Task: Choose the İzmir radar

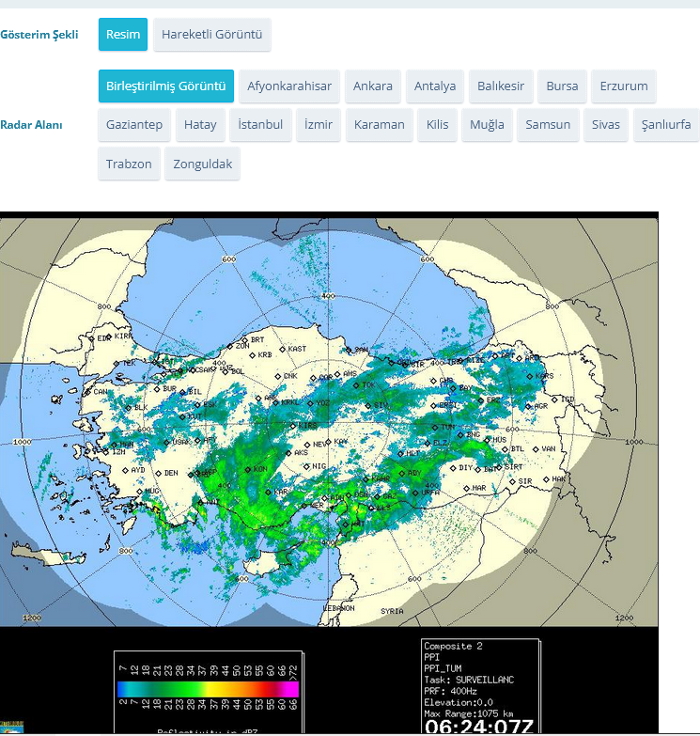Action: (x=319, y=124)
